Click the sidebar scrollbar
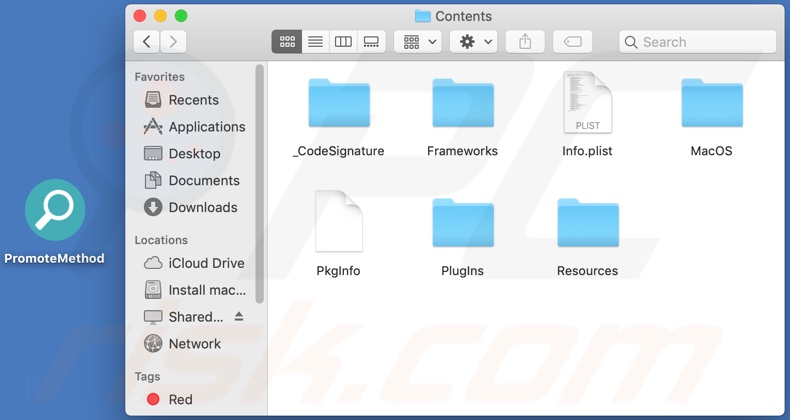Screen dimensions: 790x420 click(259, 184)
